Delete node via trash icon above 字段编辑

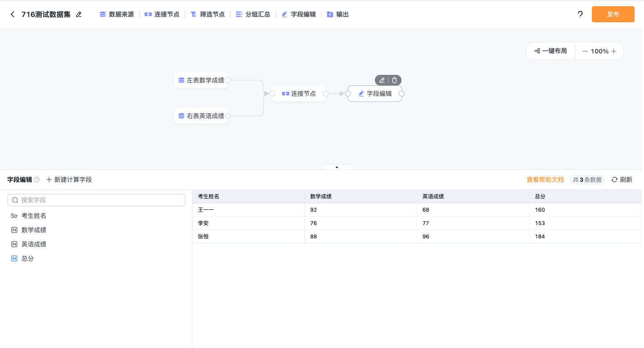tap(394, 80)
